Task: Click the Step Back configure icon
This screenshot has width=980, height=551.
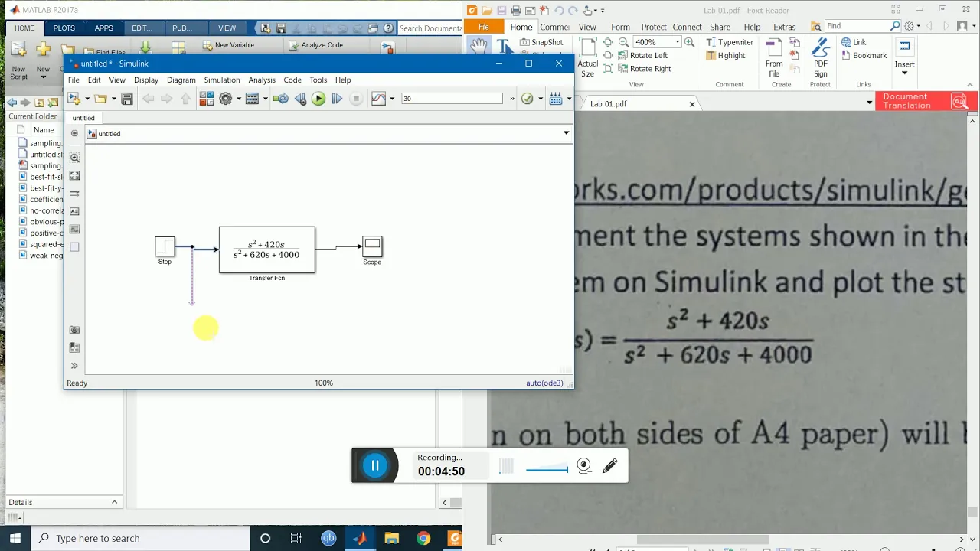Action: 300,99
